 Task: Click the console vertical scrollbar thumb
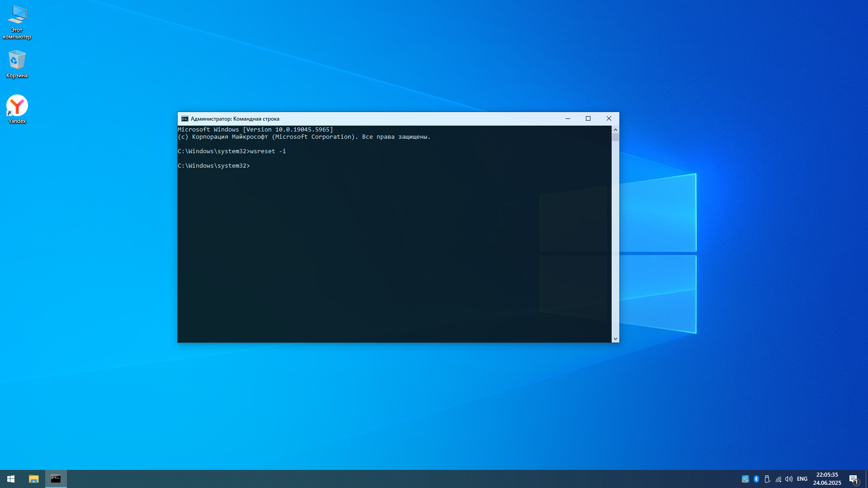(615, 137)
